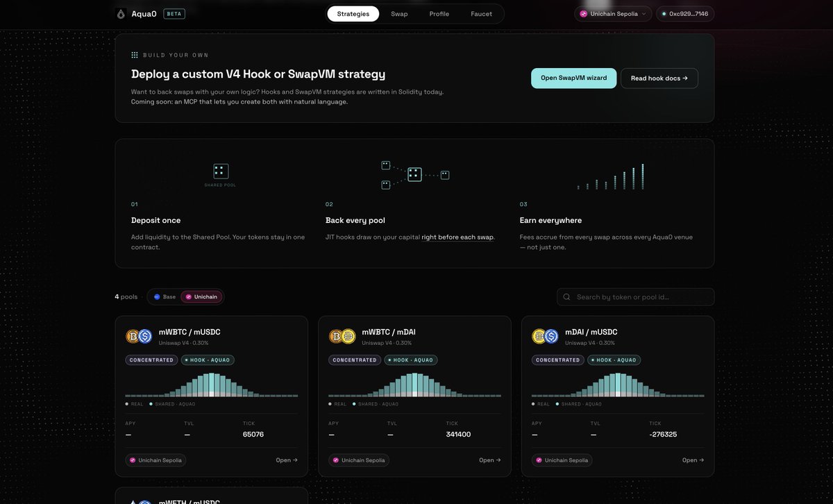Click the Build Your Own grid icon
This screenshot has width=833, height=504.
click(135, 55)
